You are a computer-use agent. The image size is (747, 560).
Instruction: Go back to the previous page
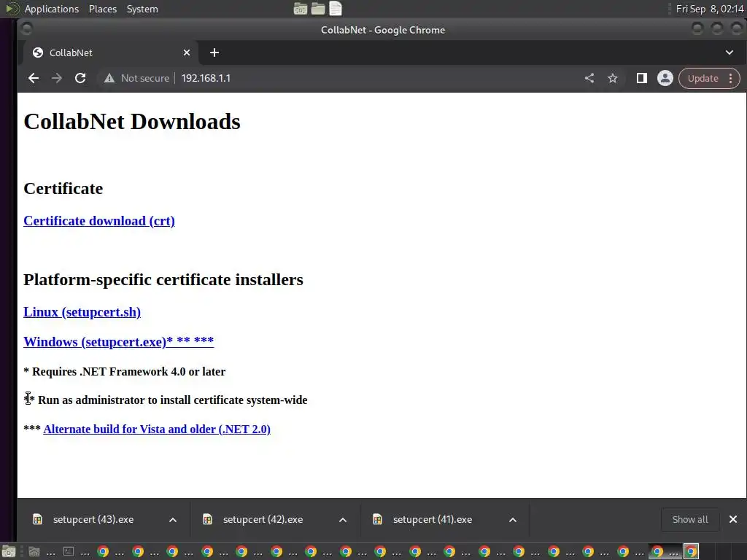[34, 78]
